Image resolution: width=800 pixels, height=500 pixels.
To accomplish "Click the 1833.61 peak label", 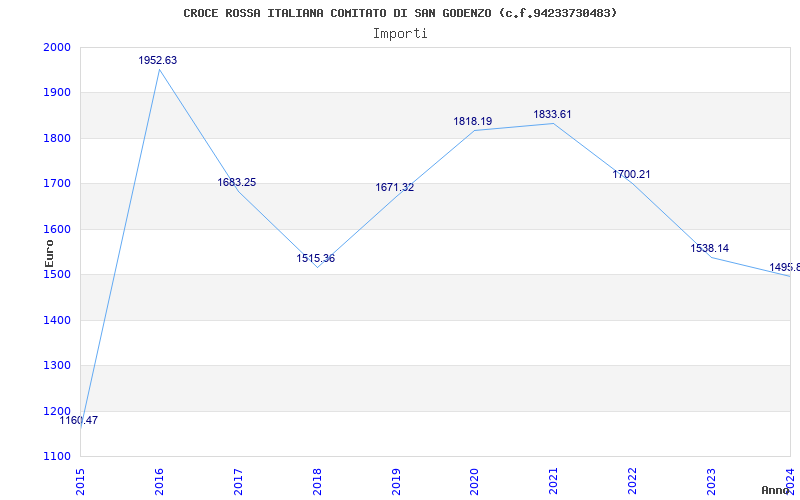I will click(x=553, y=114).
